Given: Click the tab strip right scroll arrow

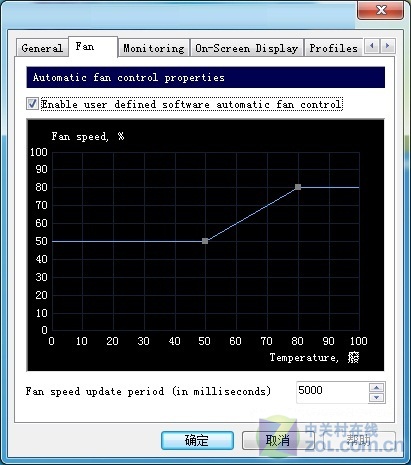Looking at the screenshot, I should click(387, 46).
